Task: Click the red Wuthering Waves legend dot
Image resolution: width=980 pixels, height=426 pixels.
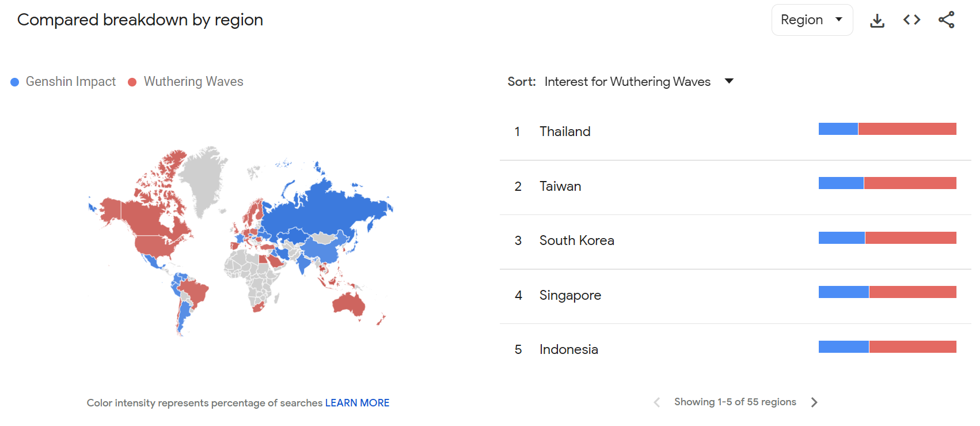Action: coord(132,82)
